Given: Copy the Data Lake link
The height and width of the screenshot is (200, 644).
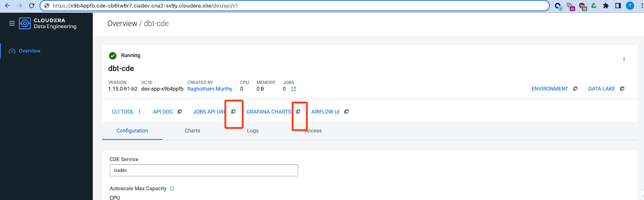Looking at the screenshot, I should 622,89.
